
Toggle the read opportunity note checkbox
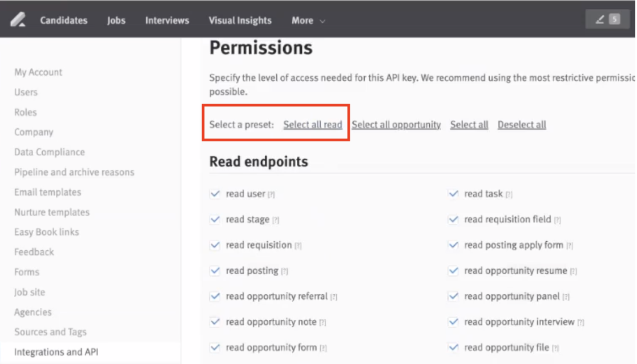pos(215,322)
